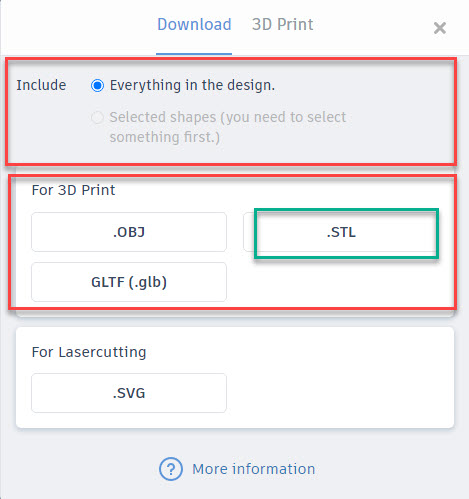This screenshot has height=499, width=469.
Task: Click the 'For Lasercutting' heading
Action: [x=89, y=352]
